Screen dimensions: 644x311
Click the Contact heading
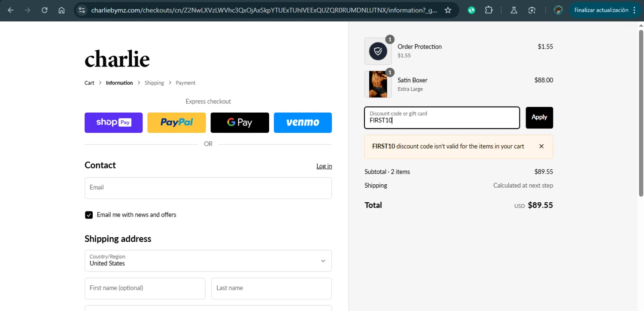pyautogui.click(x=100, y=165)
